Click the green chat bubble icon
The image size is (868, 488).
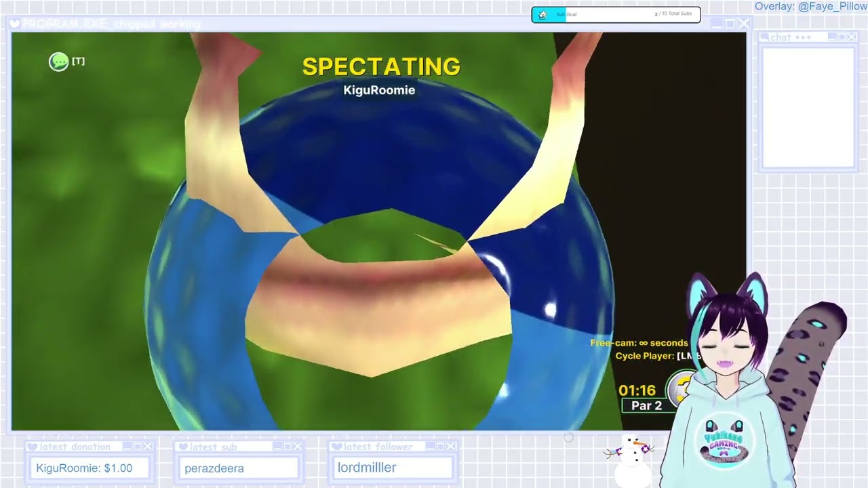pyautogui.click(x=58, y=62)
